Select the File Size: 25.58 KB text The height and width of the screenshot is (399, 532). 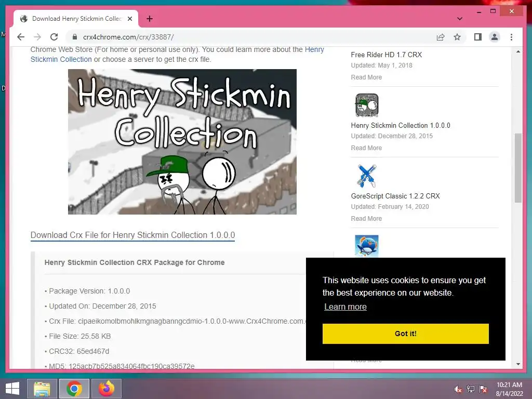(x=79, y=336)
